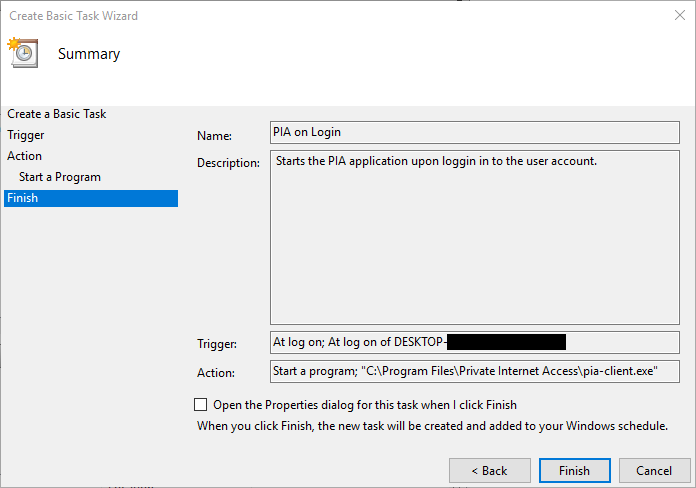Click the Name field showing PIA on Login
The width and height of the screenshot is (696, 488).
(474, 132)
